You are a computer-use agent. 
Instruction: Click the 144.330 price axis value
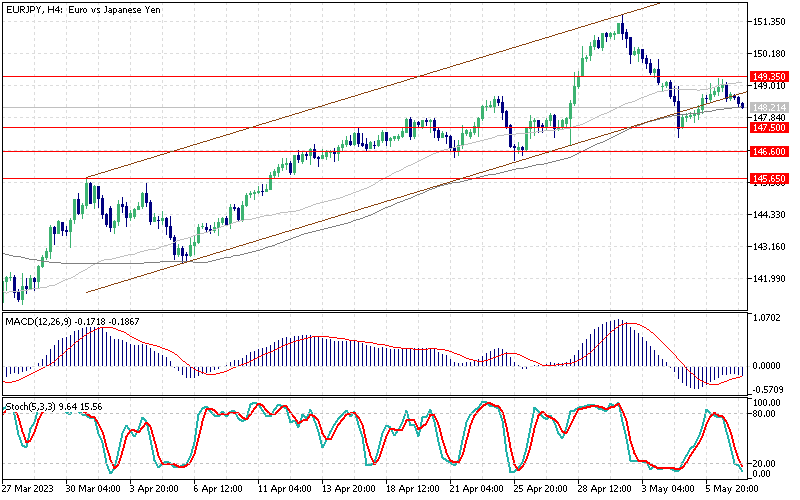[769, 215]
